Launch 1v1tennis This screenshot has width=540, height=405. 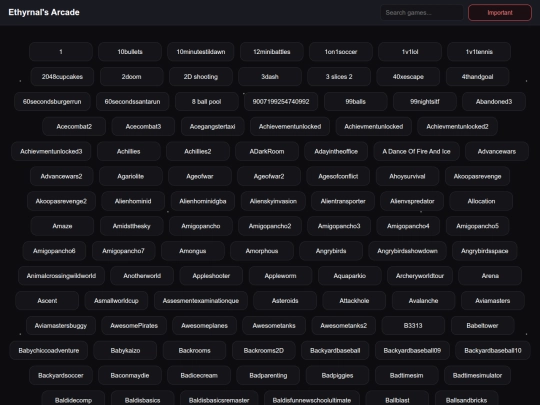(x=479, y=52)
